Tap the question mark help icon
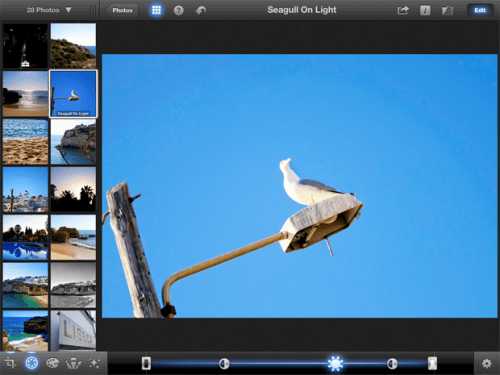This screenshot has height=375, width=500. click(x=179, y=10)
